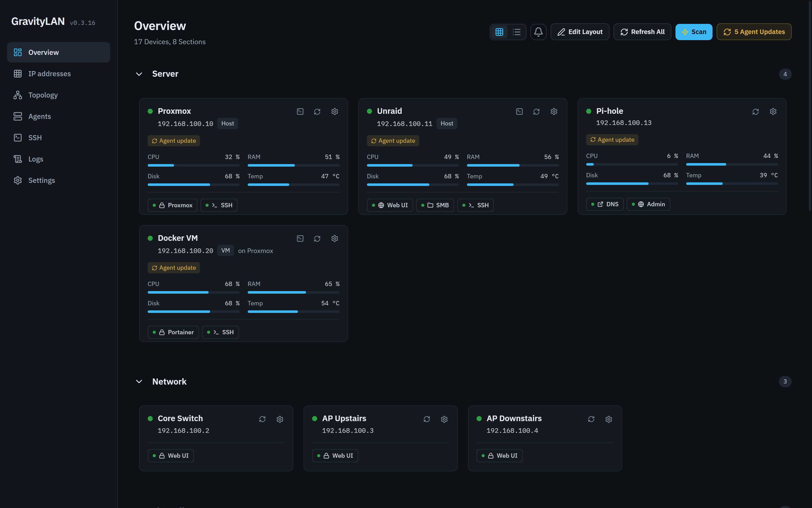Refresh the AP Upstairs card
Viewport: 812px width, 508px height.
pyautogui.click(x=427, y=419)
